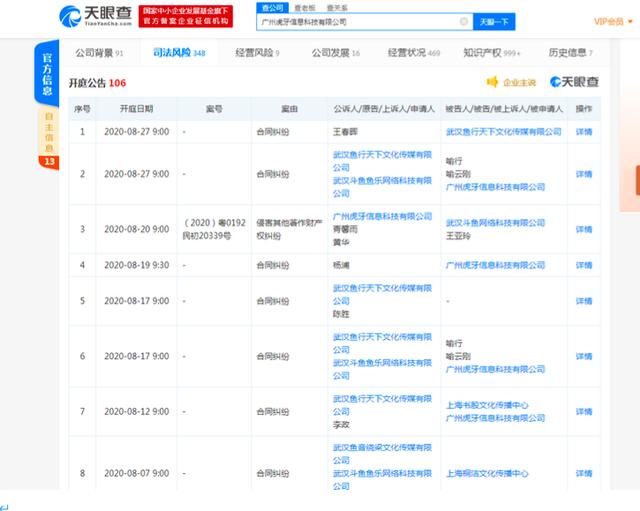This screenshot has height=511, width=640.
Task: Open plaintiff 广州虎牙信息科技有限公司 in row 3
Action: (x=382, y=216)
